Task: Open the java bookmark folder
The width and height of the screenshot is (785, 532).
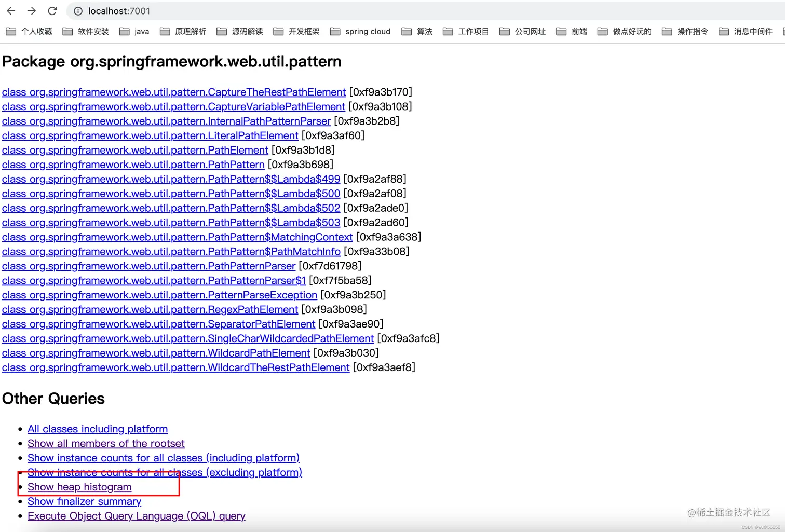Action: [134, 32]
